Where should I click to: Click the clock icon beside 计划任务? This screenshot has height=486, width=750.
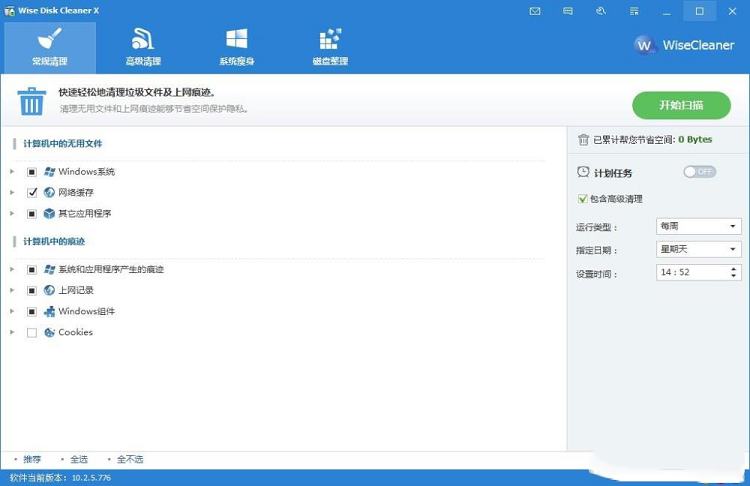(x=583, y=172)
